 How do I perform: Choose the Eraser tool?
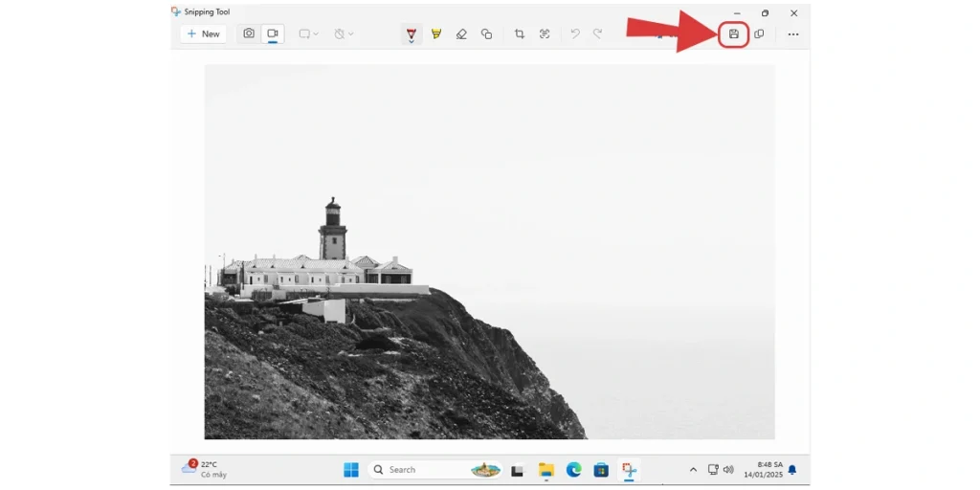click(x=461, y=34)
